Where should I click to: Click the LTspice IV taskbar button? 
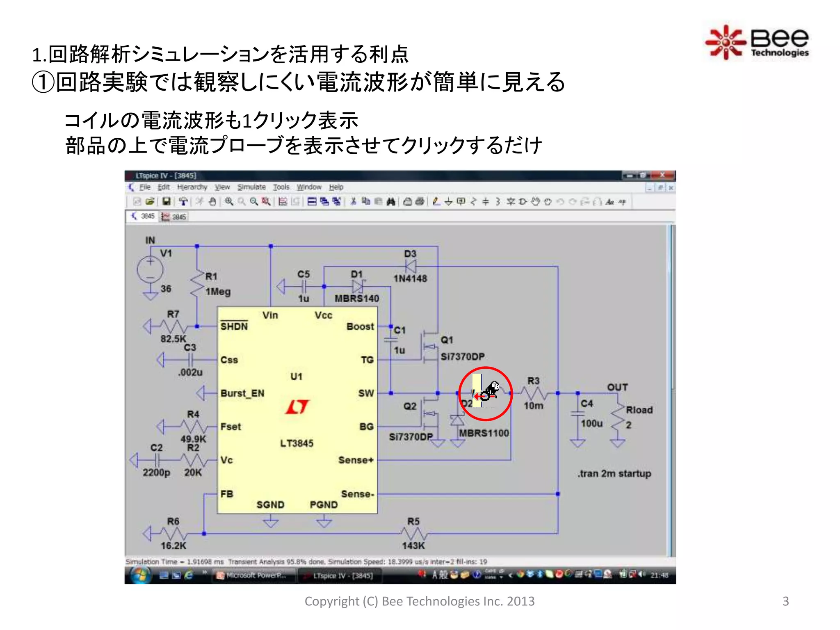[x=340, y=575]
